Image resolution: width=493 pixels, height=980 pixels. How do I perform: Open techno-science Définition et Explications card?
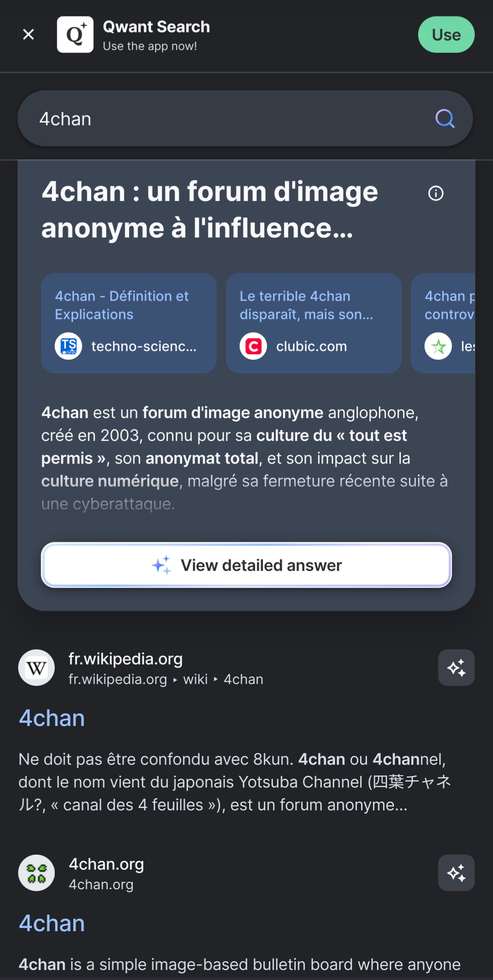pyautogui.click(x=129, y=323)
